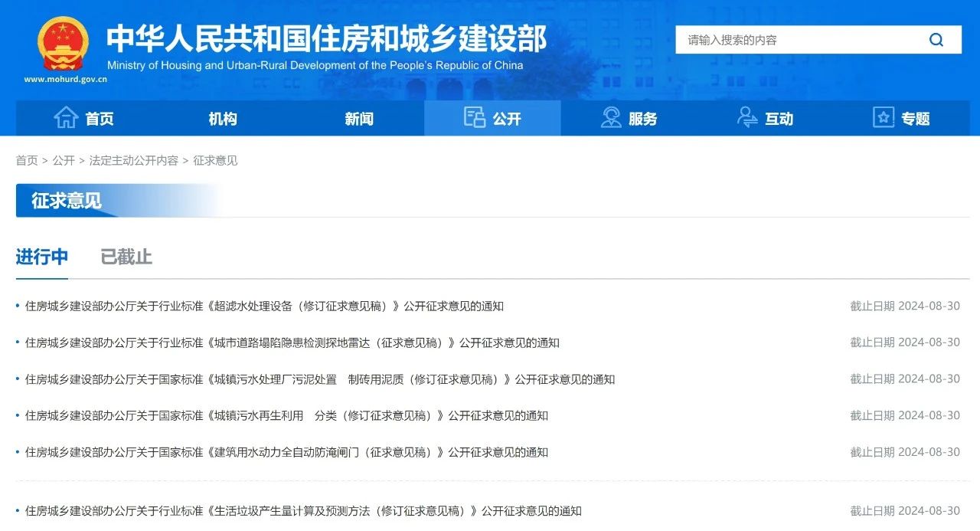Open 城市道路塌陷隐患检测探地雷达 notice
Screen dimensions: 980x531
pos(292,343)
